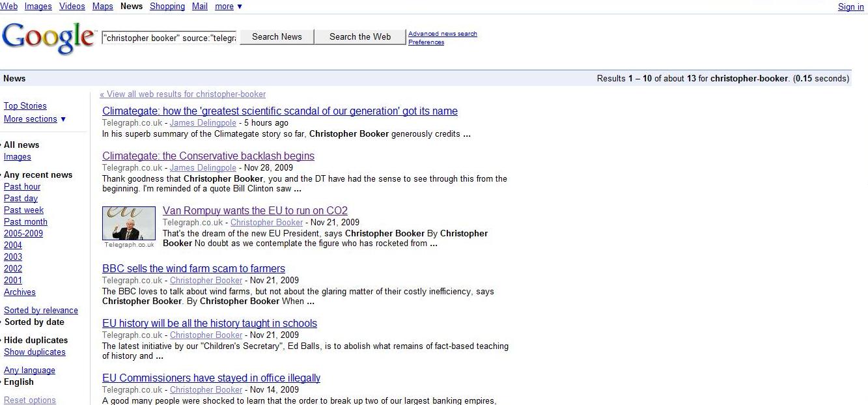The height and width of the screenshot is (405, 868).
Task: Open Christopher Booker link under EU history result
Action: [206, 335]
